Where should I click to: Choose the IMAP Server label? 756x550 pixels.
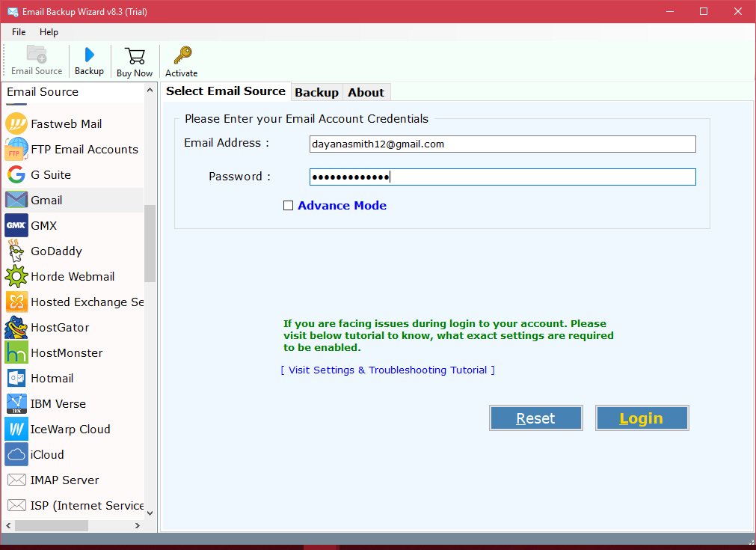64,480
